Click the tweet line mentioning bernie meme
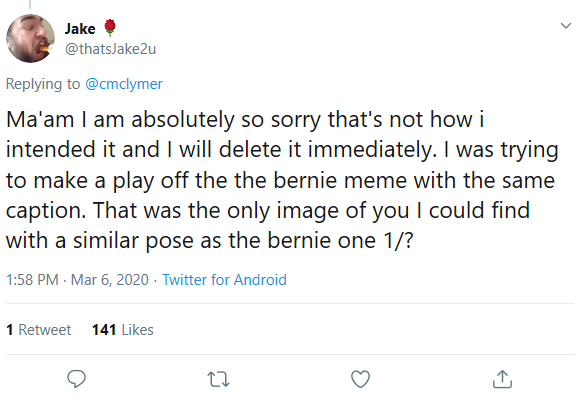The image size is (578, 400). pyautogui.click(x=280, y=181)
